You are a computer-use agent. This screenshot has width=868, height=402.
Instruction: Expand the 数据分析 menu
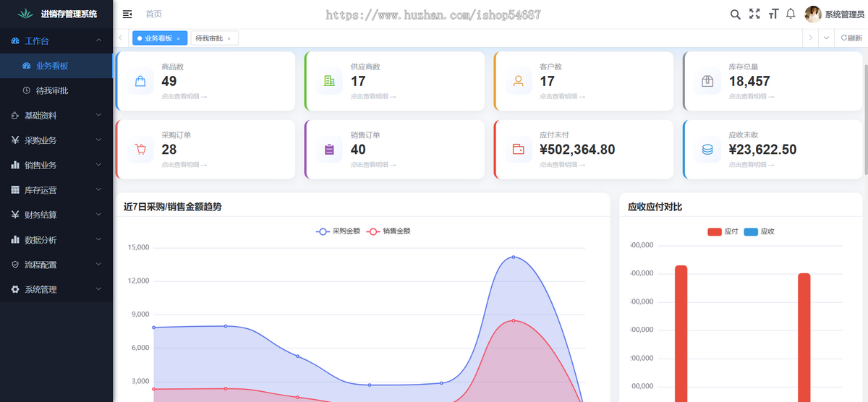pyautogui.click(x=56, y=239)
